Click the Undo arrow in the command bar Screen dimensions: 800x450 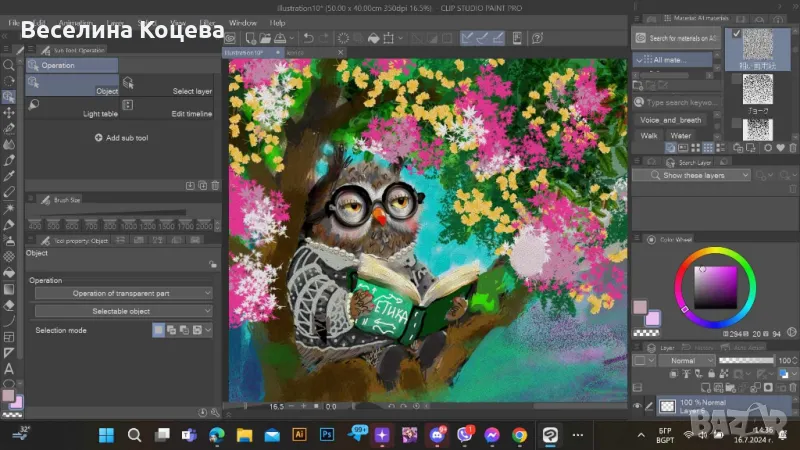coord(311,38)
